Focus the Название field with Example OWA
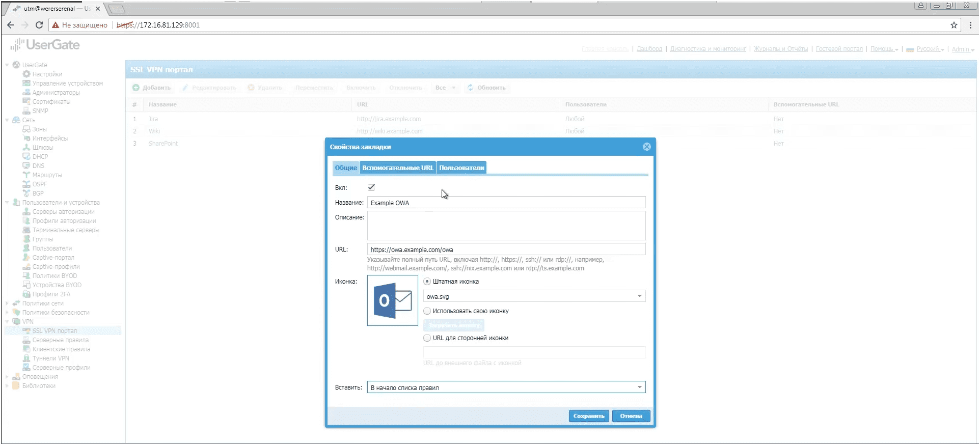The image size is (980, 444). [x=506, y=203]
